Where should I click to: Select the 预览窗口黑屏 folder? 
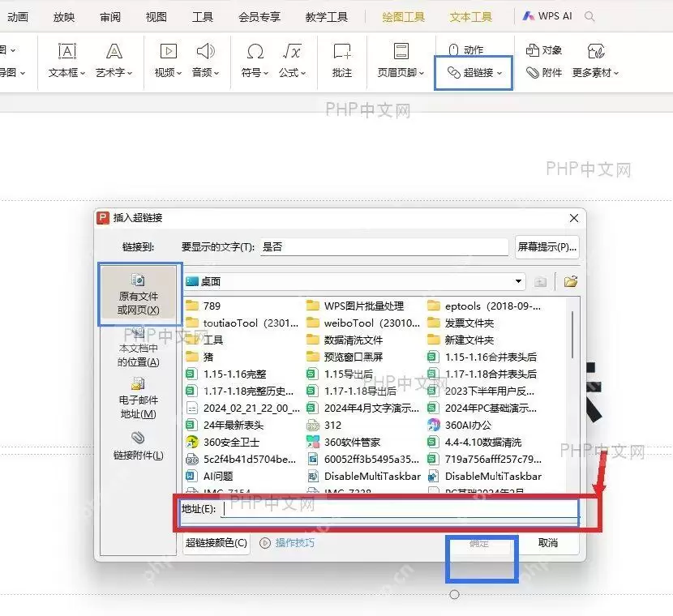coord(345,357)
